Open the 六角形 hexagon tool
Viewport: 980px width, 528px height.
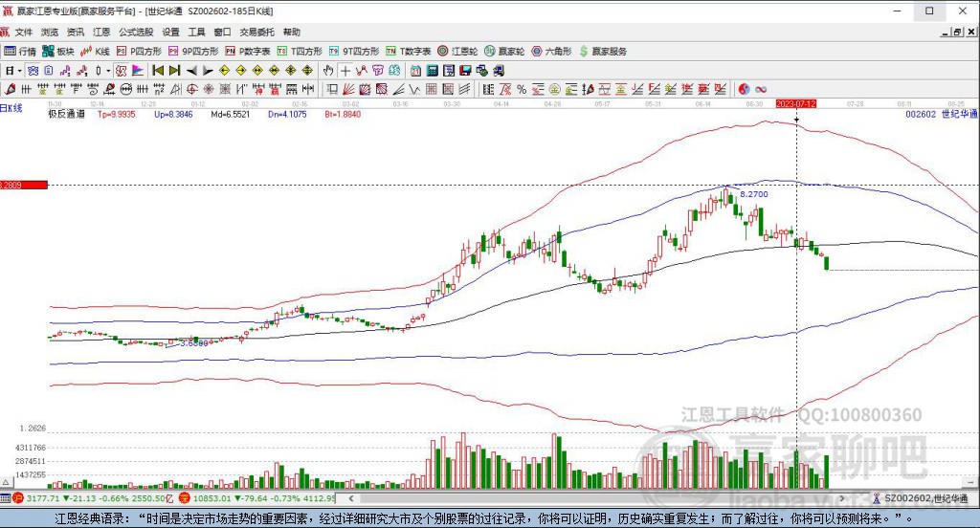click(x=551, y=52)
